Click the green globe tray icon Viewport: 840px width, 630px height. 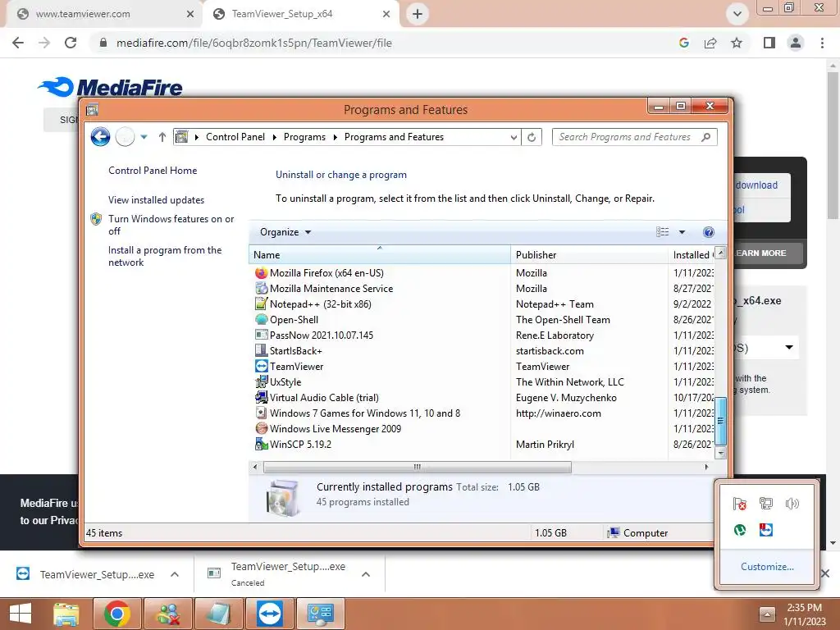point(740,530)
